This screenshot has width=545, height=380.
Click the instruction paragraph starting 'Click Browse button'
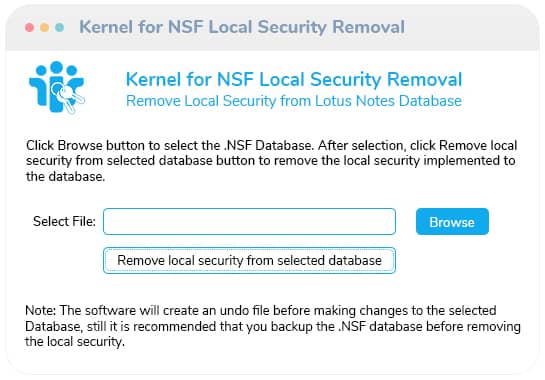pos(271,161)
